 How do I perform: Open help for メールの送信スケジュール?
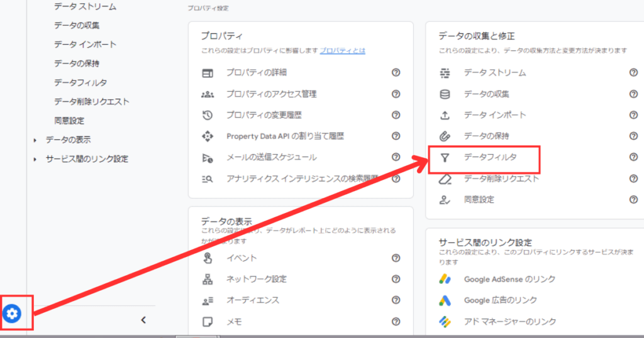396,157
